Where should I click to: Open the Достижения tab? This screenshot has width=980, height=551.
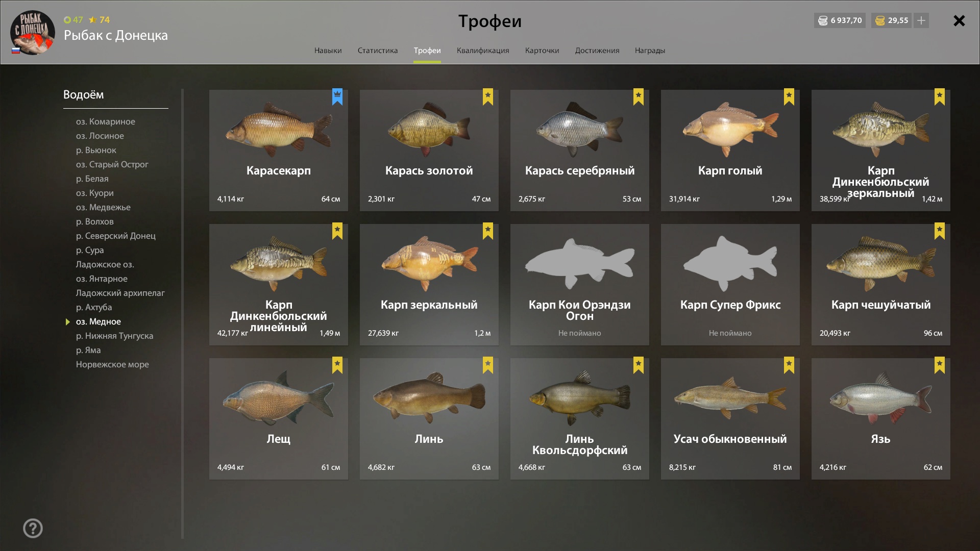click(x=597, y=51)
